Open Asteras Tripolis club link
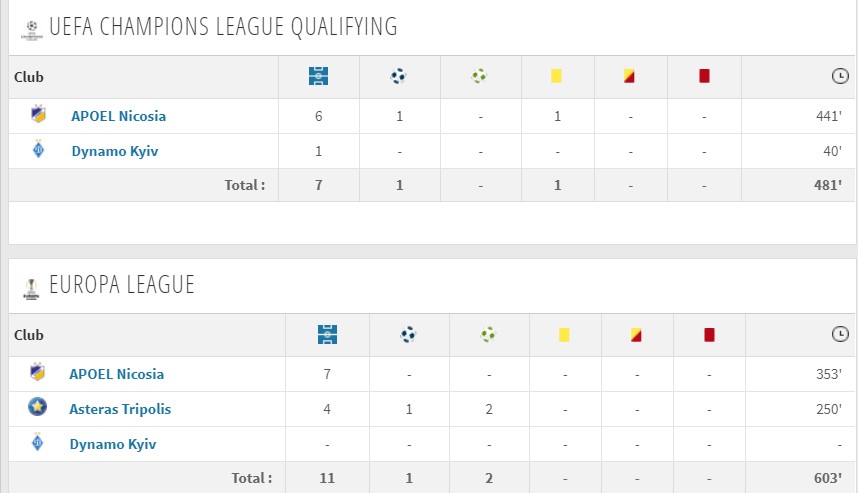Screen dimensions: 858x493 click(120, 409)
